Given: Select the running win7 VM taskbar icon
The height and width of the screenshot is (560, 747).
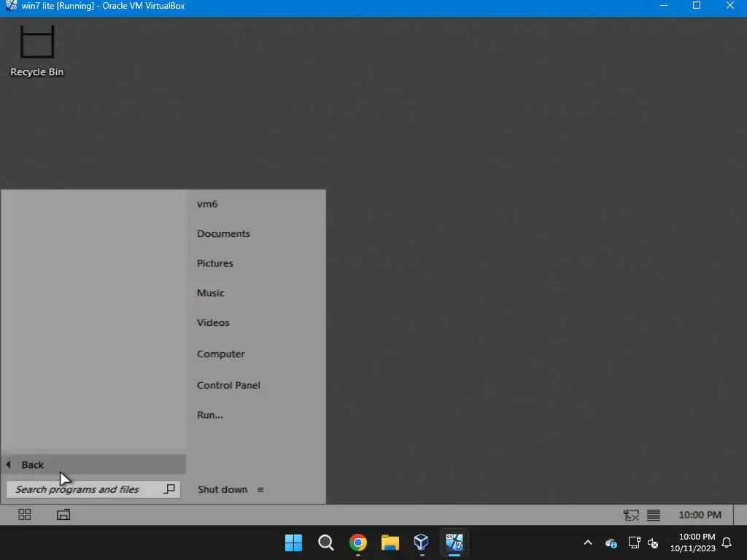Looking at the screenshot, I should click(x=454, y=542).
